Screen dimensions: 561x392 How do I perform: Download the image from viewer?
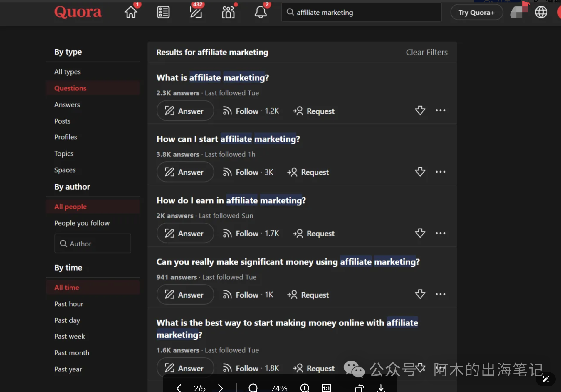click(381, 388)
